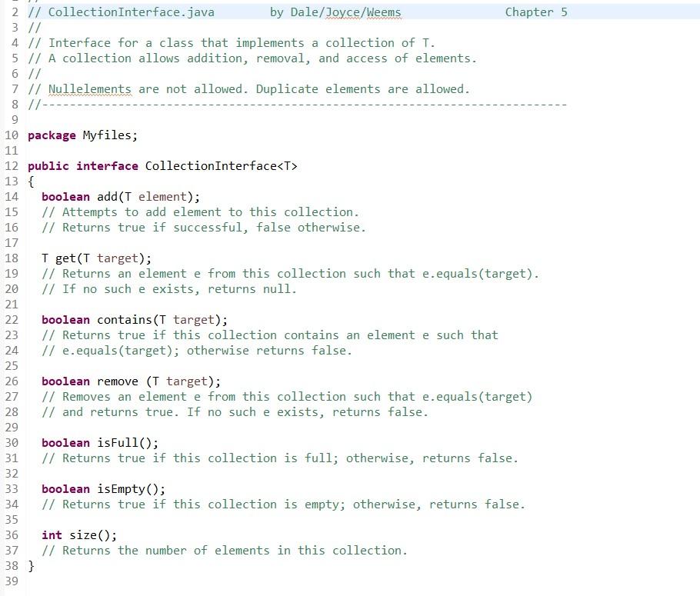Screen dimensions: 700x596
Task: Click line number 38 in the gutter
Action: [x=12, y=565]
